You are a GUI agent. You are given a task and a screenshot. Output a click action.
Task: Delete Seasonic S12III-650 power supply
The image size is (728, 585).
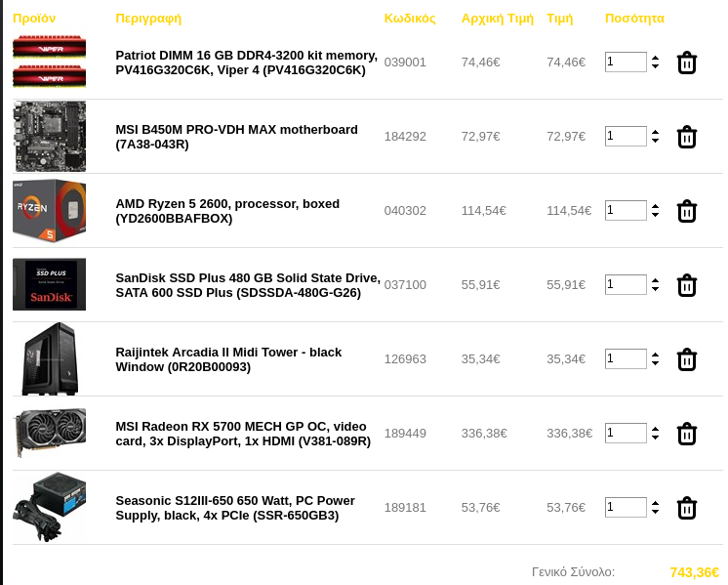click(x=687, y=508)
